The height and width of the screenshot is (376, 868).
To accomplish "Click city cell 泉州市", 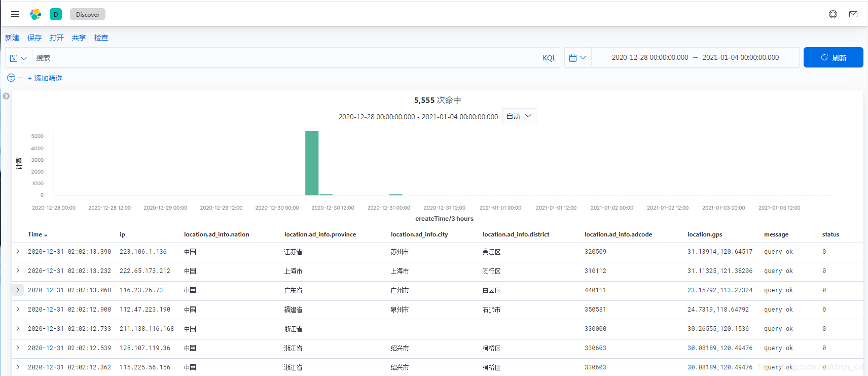I will coord(400,310).
